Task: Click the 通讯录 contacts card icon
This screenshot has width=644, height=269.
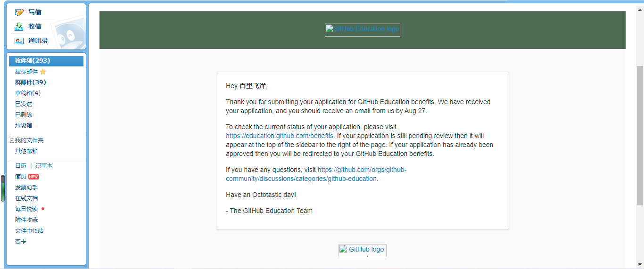Action: (x=19, y=41)
